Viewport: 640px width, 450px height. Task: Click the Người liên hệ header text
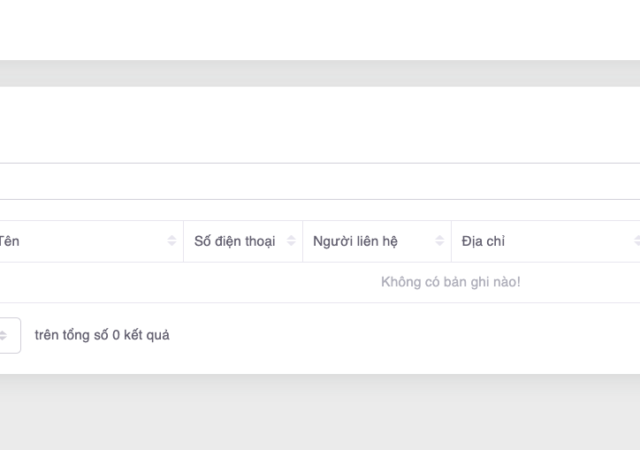coord(354,241)
